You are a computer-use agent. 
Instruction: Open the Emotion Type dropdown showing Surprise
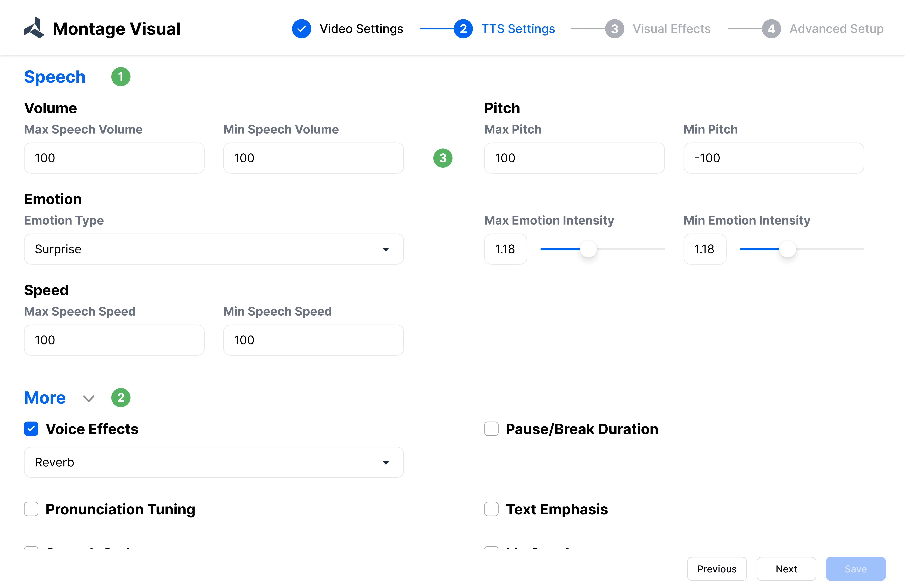tap(214, 249)
